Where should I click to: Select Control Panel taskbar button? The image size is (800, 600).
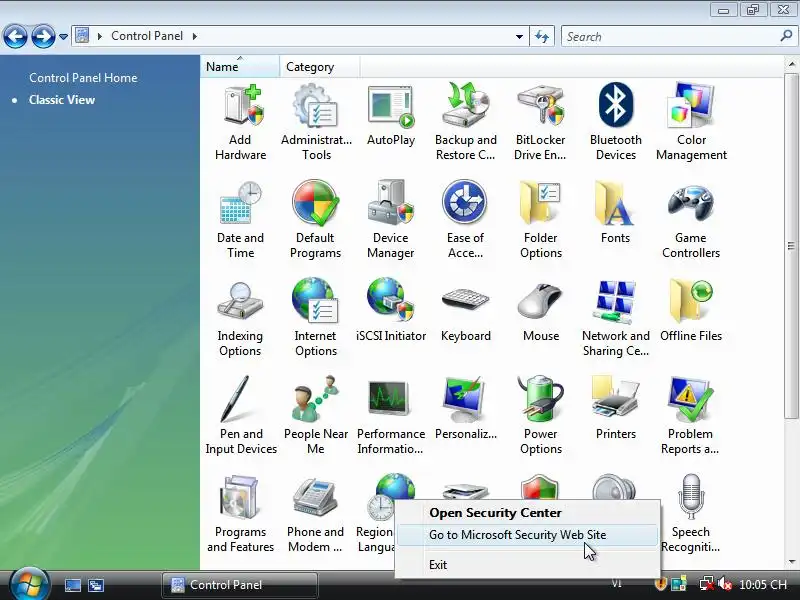click(x=240, y=585)
